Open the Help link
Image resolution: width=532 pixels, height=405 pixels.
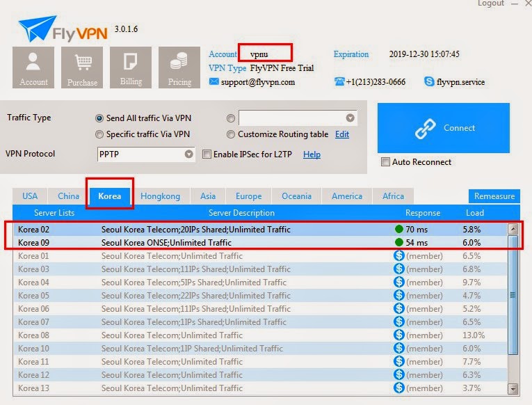click(312, 154)
